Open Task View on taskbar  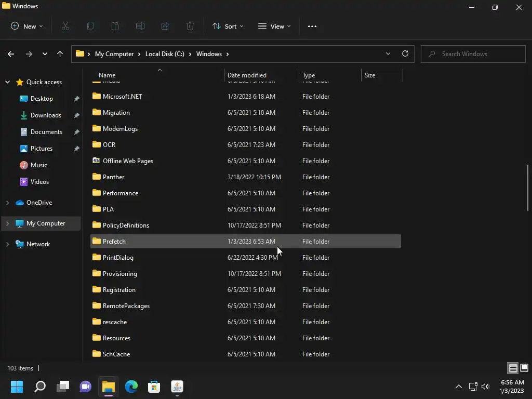[63, 387]
